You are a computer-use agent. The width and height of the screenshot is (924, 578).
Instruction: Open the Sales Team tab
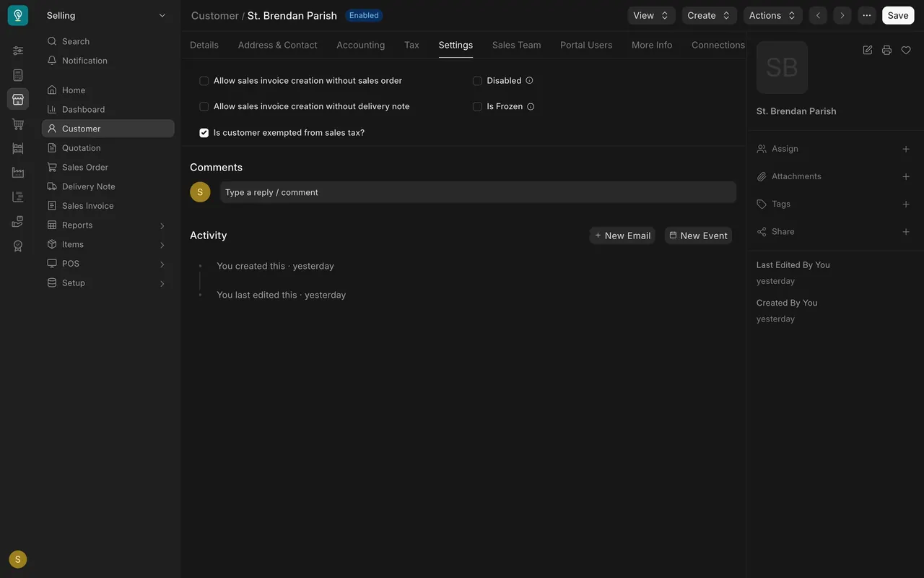click(x=517, y=45)
